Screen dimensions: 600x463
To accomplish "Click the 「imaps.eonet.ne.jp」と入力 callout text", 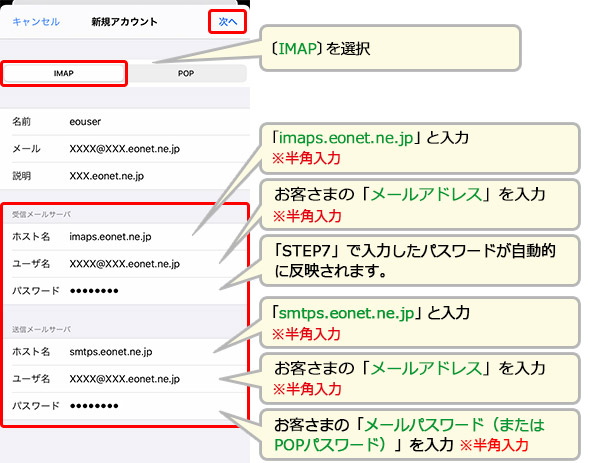I will pos(370,138).
